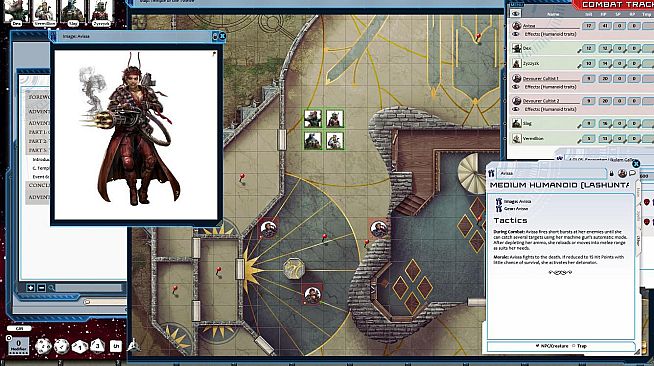Click the Aviaaa name field in NPC sheet

point(552,173)
